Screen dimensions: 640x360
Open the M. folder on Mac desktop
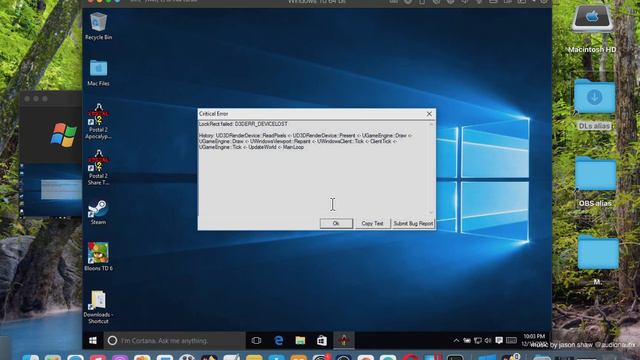point(598,260)
